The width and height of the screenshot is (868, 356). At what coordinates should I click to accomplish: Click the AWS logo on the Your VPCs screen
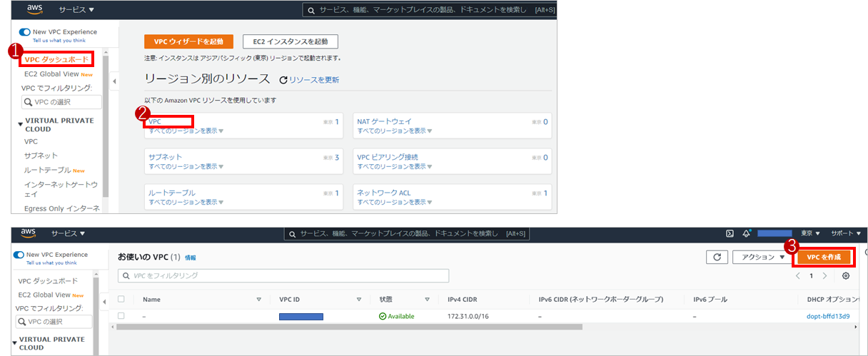pyautogui.click(x=29, y=233)
